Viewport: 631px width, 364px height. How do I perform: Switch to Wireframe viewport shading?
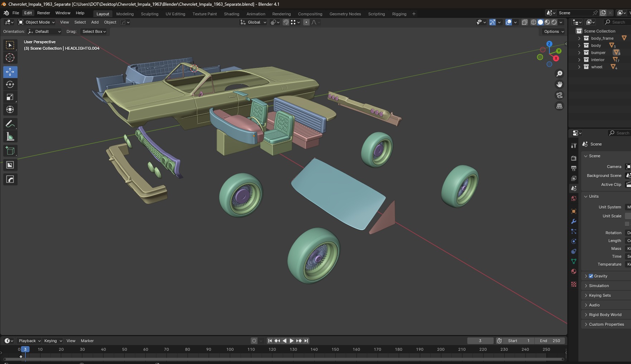(x=534, y=22)
